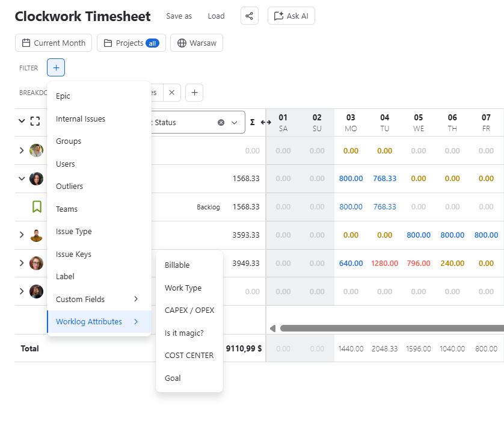Image resolution: width=504 pixels, height=429 pixels.
Task: Click the sigma sum column icon
Action: click(253, 123)
